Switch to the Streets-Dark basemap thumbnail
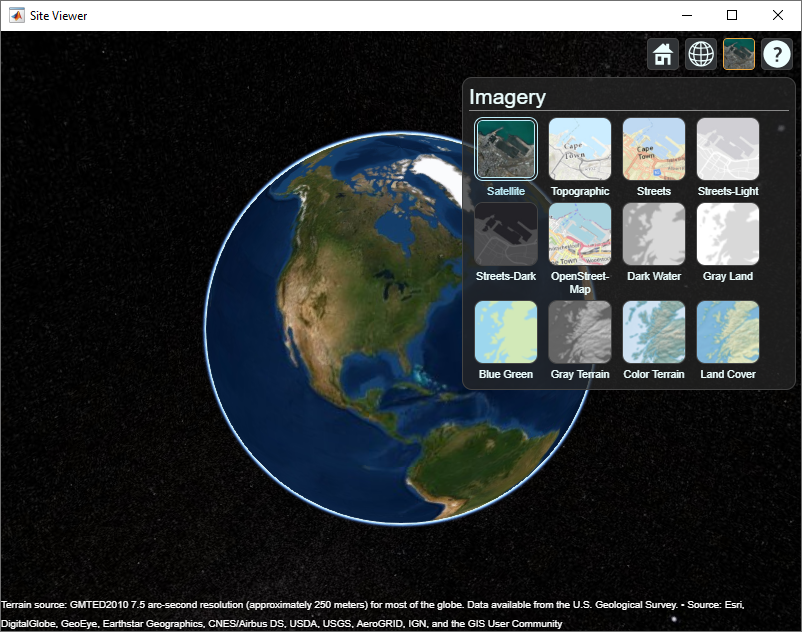 (506, 234)
